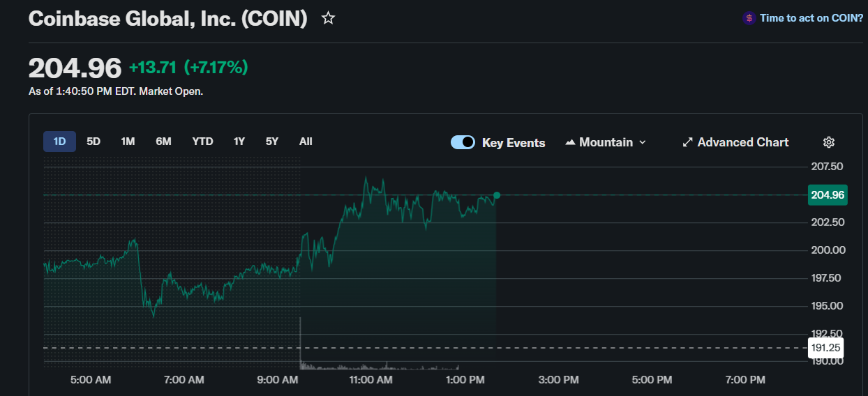The height and width of the screenshot is (396, 868).
Task: Switch to the 5D time range
Action: tap(93, 142)
